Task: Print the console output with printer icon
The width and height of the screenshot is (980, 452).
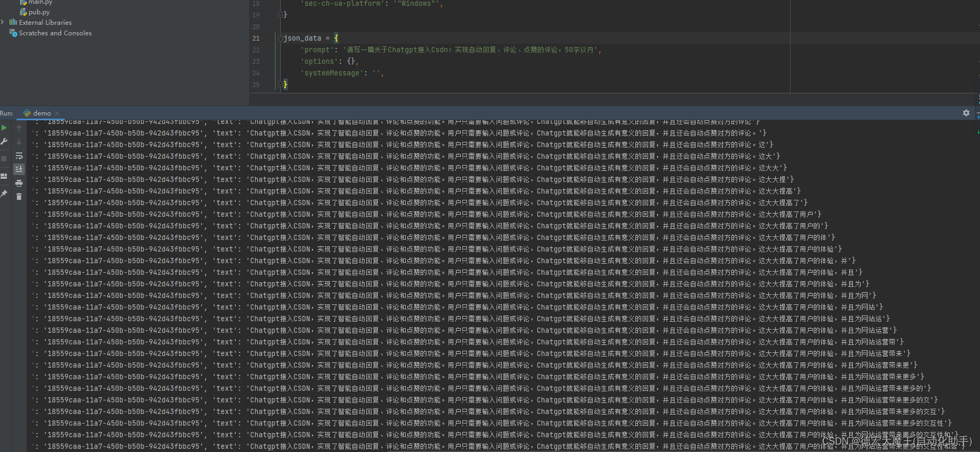Action: [x=19, y=183]
